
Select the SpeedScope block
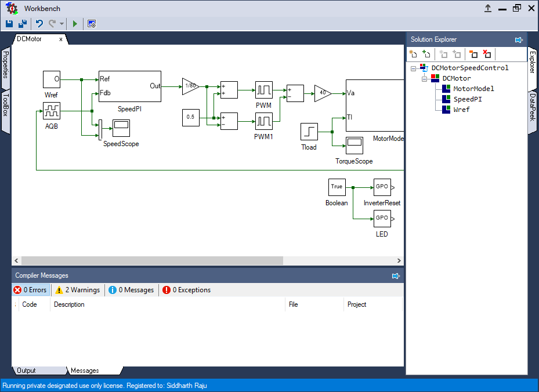[x=121, y=128]
